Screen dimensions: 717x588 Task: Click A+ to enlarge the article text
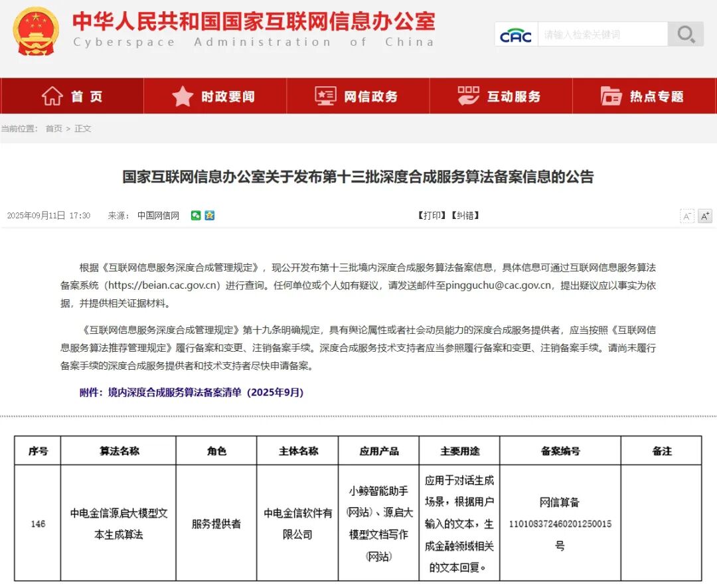pyautogui.click(x=704, y=215)
